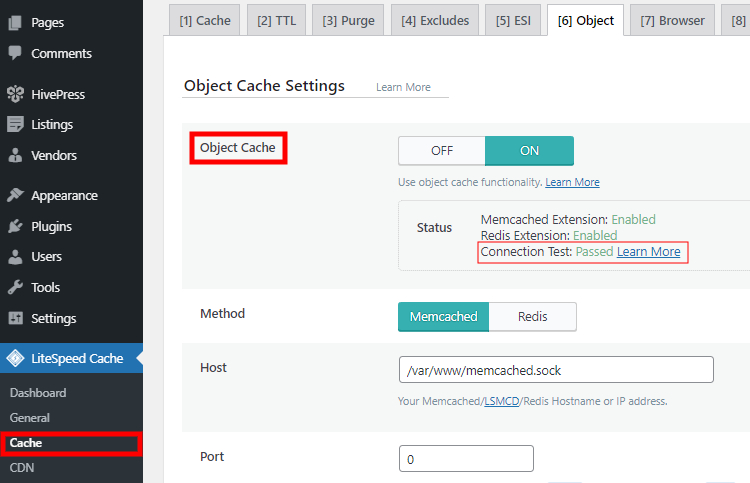Click the Status label
The image size is (750, 483).
click(x=434, y=228)
